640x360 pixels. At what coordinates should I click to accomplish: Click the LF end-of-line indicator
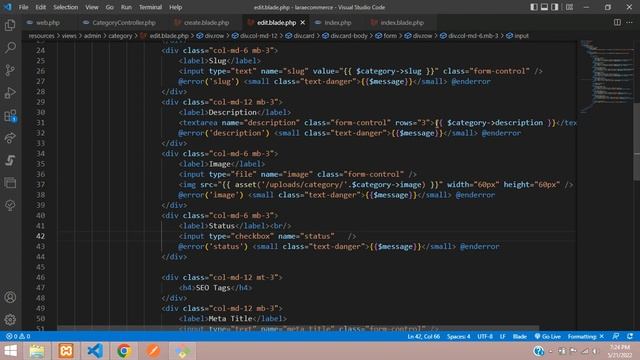[x=502, y=336]
